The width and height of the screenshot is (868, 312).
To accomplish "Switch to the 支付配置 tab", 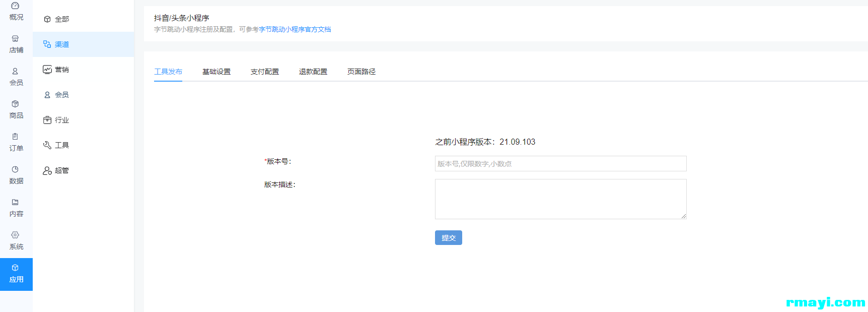I will (265, 72).
